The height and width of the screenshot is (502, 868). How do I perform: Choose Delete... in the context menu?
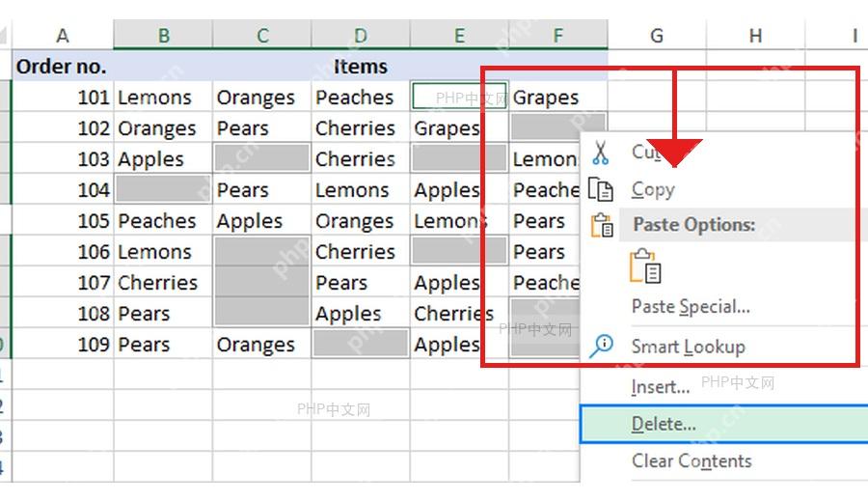[724, 424]
